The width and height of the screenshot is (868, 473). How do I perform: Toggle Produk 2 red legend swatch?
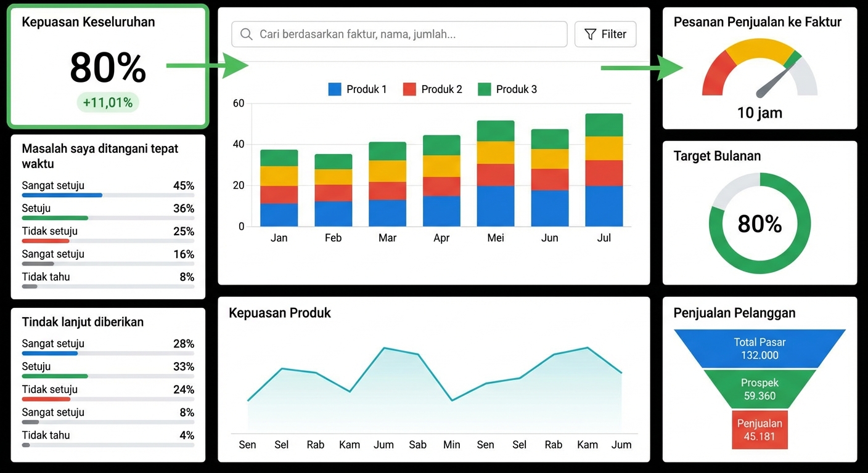409,89
